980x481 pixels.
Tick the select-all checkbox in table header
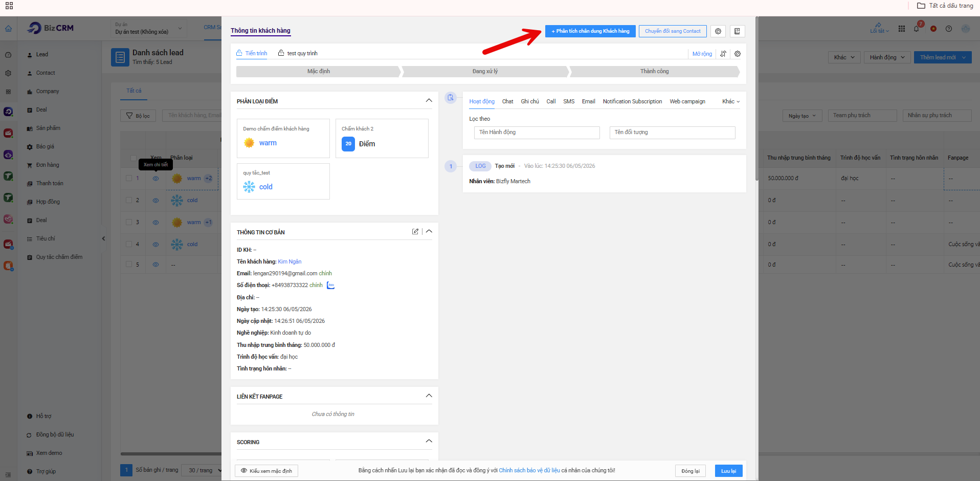[x=133, y=158]
